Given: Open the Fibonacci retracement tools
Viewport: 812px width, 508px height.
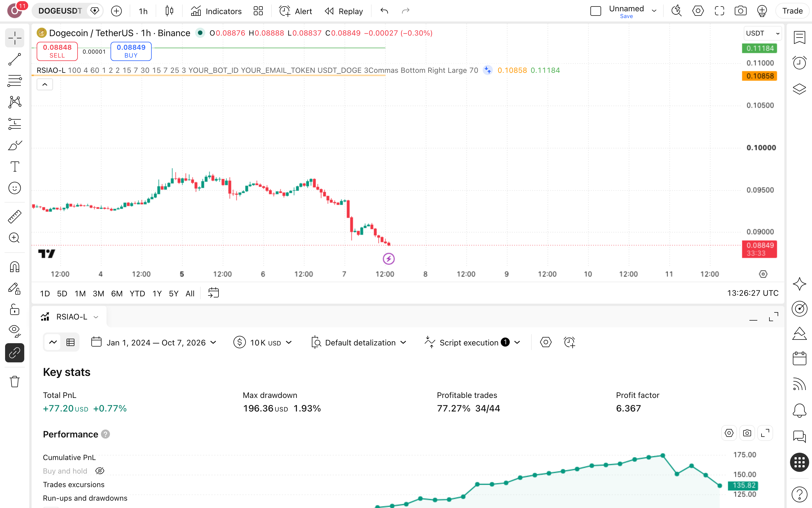Looking at the screenshot, I should coord(14,81).
